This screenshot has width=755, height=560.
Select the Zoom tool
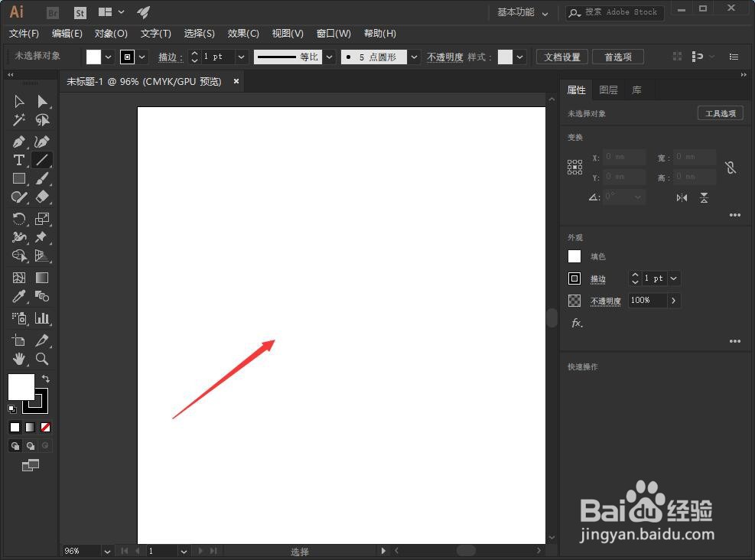point(42,359)
